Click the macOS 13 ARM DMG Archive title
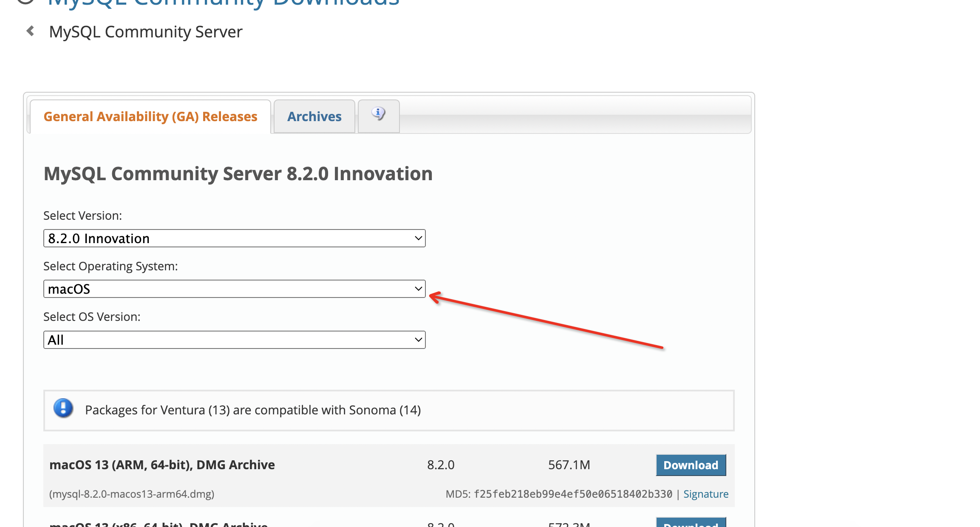The image size is (980, 527). [x=162, y=465]
